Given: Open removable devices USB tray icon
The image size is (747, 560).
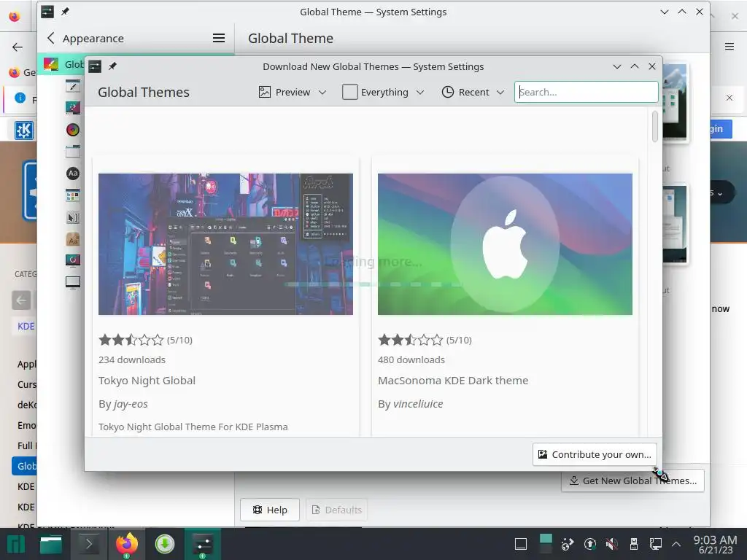Looking at the screenshot, I should point(634,544).
